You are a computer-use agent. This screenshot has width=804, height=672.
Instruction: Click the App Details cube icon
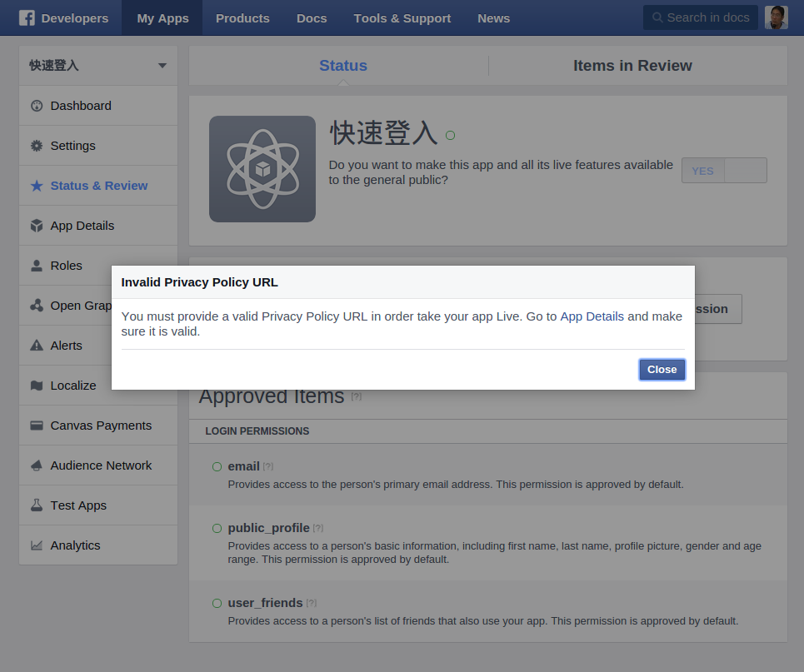point(37,226)
